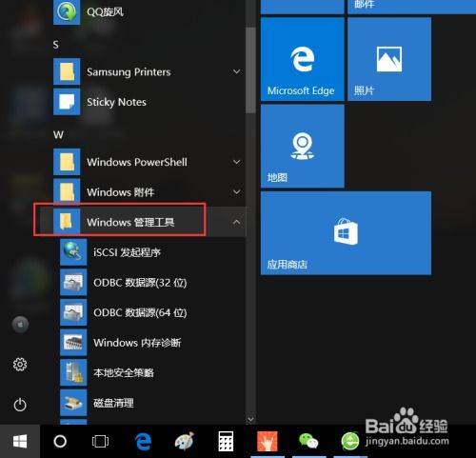Launch iSCSI 发起程序 via its globe icon
The width and height of the screenshot is (476, 458).
(73, 252)
